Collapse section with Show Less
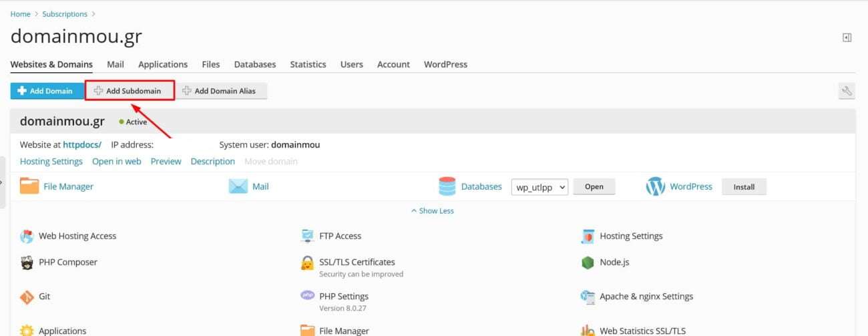 tap(433, 210)
